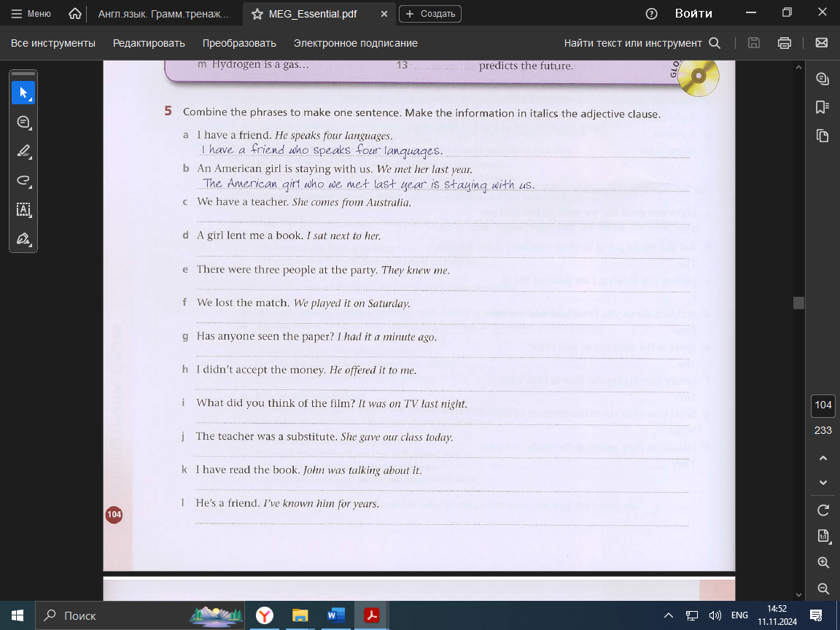Print the document via printer icon
840x630 pixels.
(x=785, y=43)
